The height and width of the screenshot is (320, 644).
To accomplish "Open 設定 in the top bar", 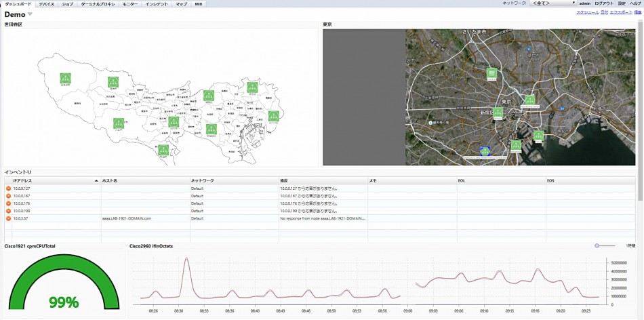I will coord(622,3).
